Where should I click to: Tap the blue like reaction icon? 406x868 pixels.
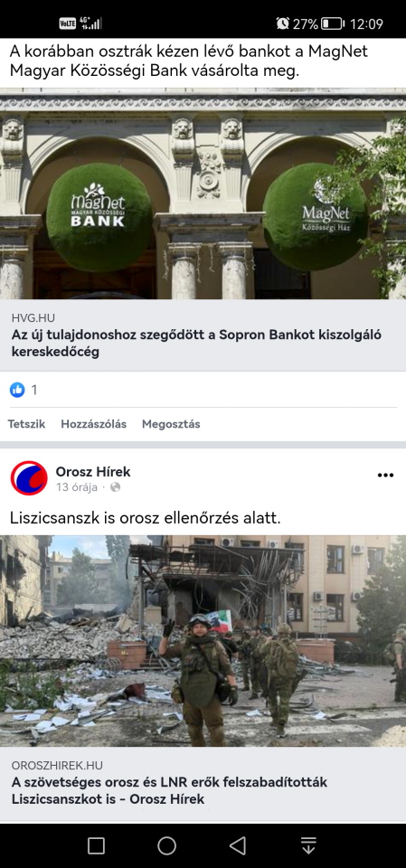pos(18,390)
